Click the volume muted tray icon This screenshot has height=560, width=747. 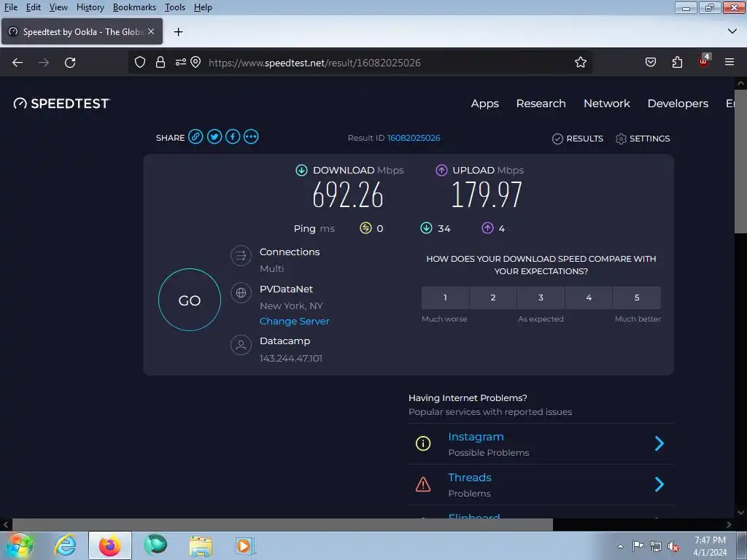click(673, 546)
